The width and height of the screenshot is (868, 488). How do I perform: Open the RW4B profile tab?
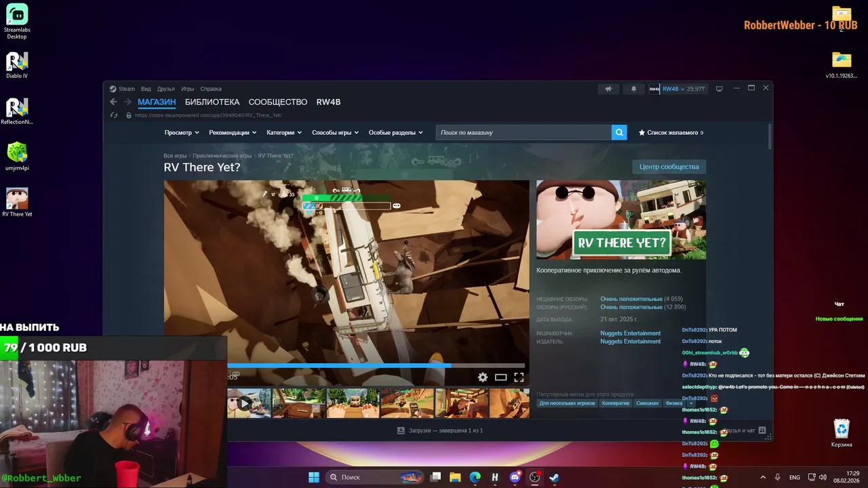[329, 102]
